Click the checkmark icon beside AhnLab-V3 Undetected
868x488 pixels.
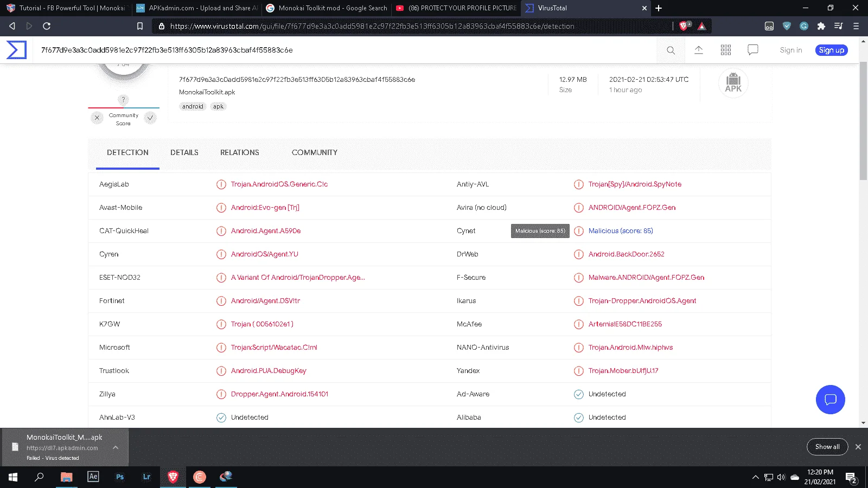(x=221, y=418)
